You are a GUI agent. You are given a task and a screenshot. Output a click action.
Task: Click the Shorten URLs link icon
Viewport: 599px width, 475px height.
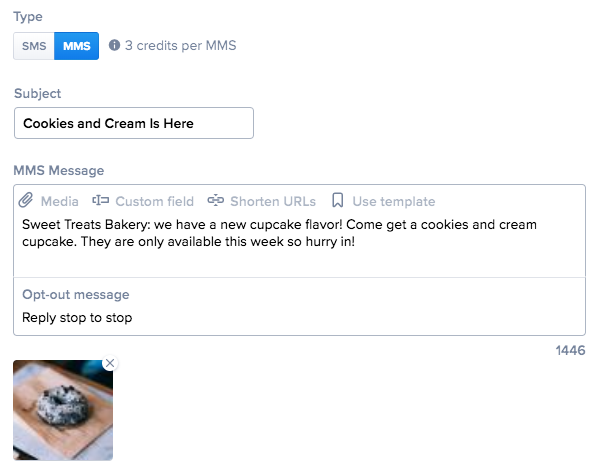[215, 200]
